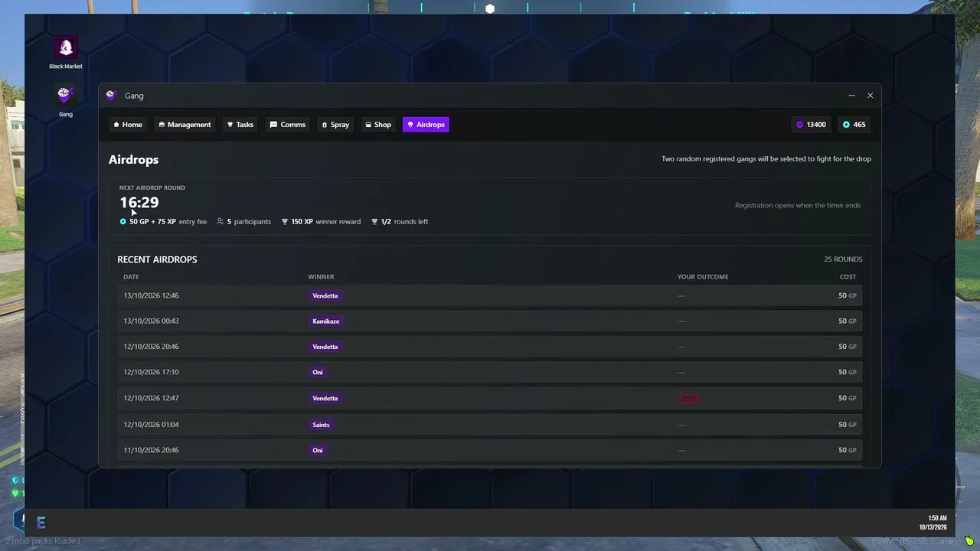The width and height of the screenshot is (980, 551).
Task: Click the Saints winner badge
Action: tap(321, 425)
